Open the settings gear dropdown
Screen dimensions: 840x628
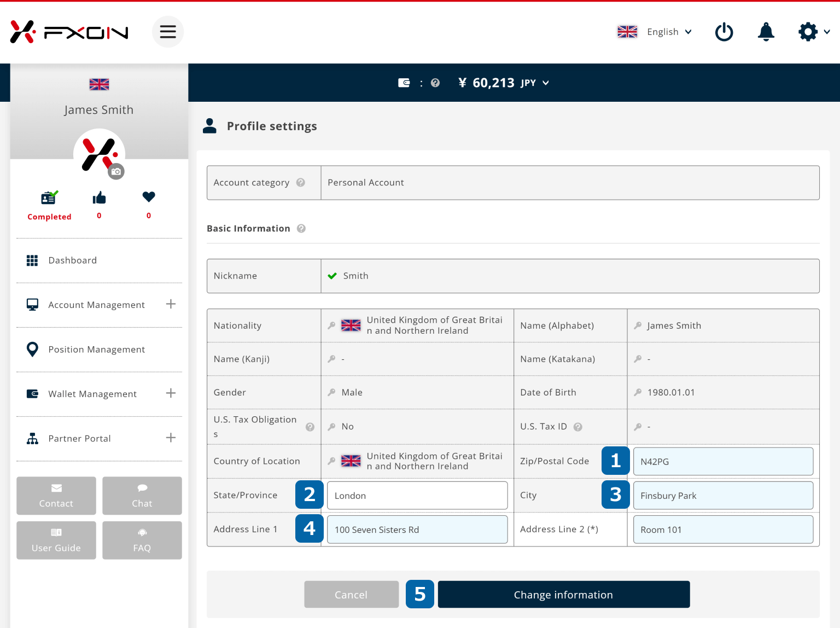pos(814,32)
